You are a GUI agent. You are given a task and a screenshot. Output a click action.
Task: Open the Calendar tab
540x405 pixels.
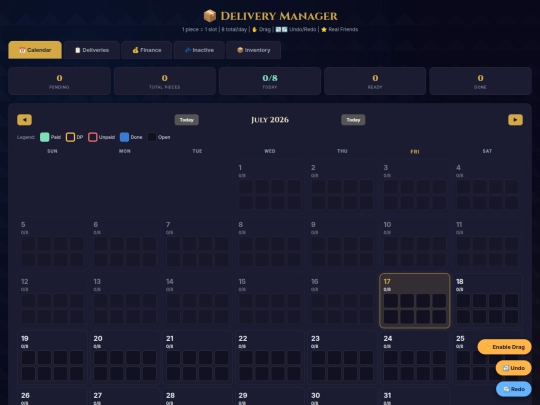pyautogui.click(x=35, y=50)
